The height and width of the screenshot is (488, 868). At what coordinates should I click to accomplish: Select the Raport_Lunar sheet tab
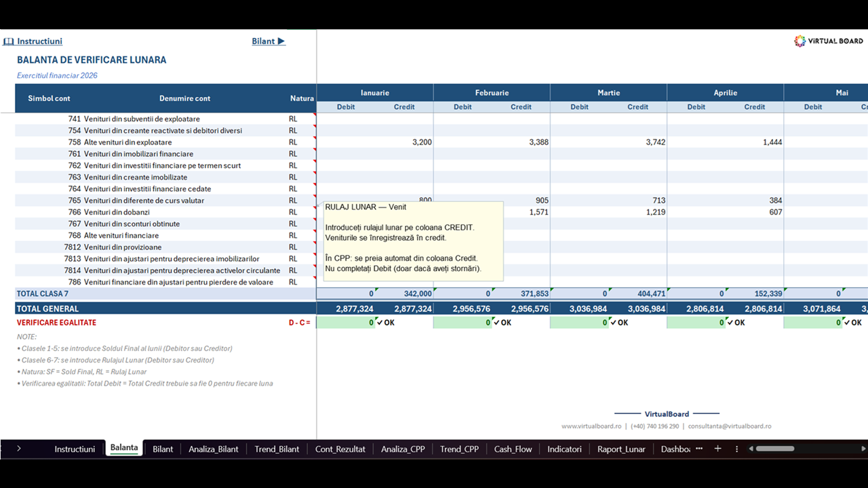click(621, 449)
